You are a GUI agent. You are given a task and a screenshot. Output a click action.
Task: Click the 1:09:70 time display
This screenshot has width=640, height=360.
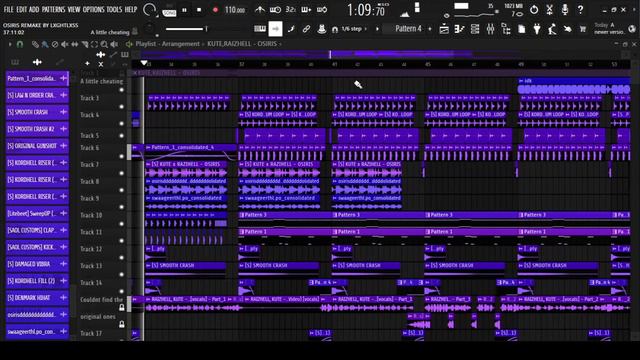(366, 10)
